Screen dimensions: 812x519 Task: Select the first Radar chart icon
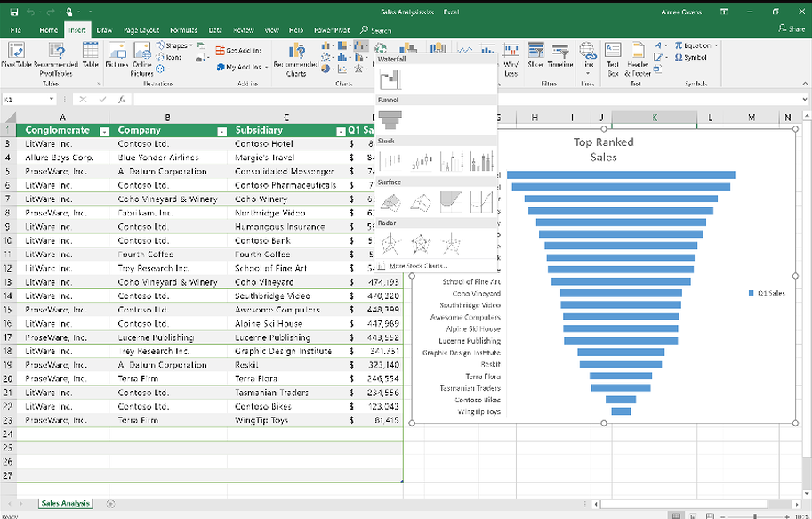tap(390, 243)
